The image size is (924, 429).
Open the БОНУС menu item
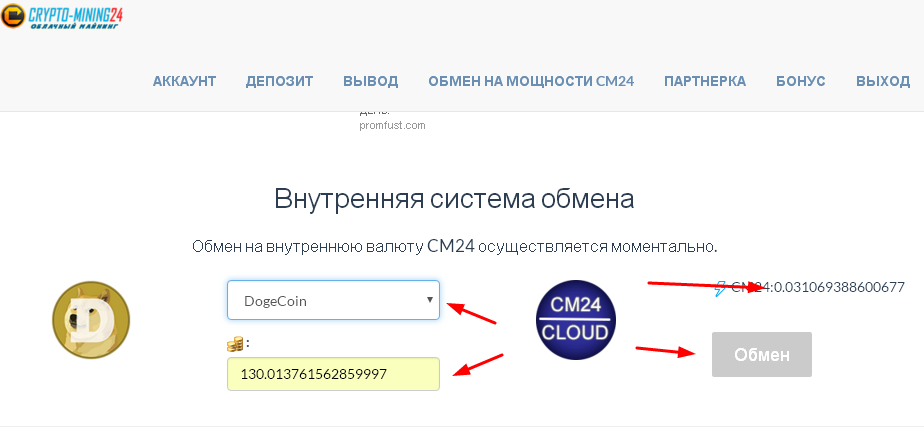pyautogui.click(x=801, y=81)
